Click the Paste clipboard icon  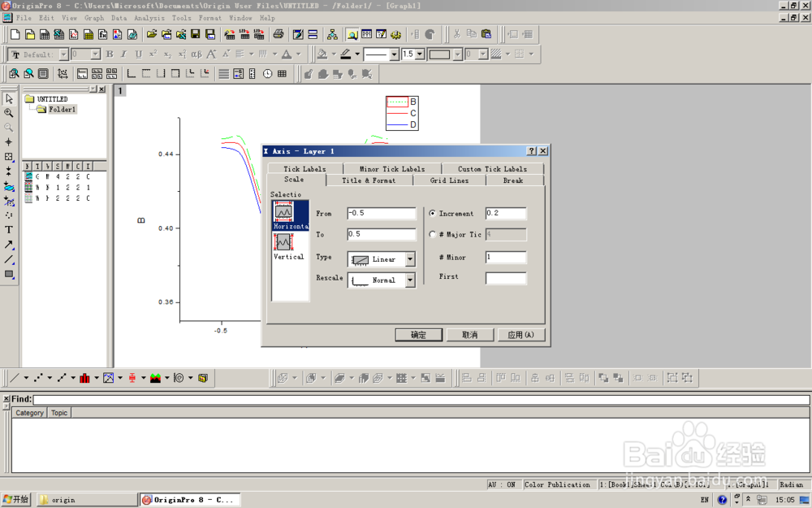pos(486,34)
